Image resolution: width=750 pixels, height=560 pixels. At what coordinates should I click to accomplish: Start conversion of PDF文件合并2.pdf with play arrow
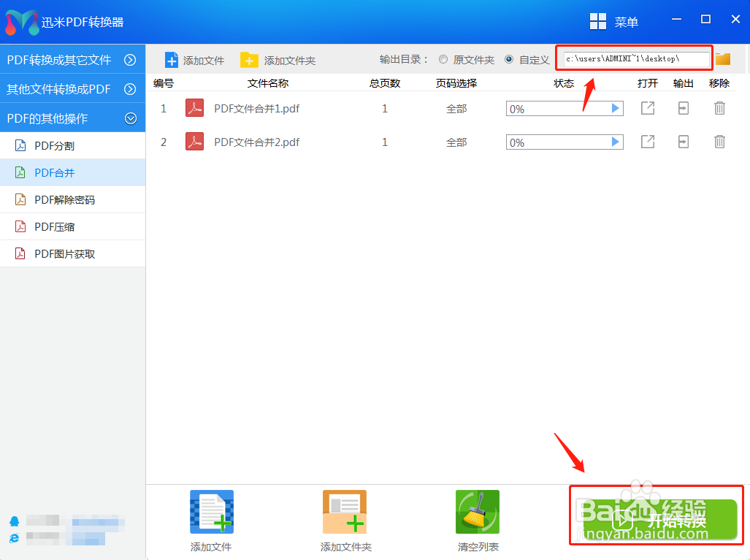[x=616, y=142]
